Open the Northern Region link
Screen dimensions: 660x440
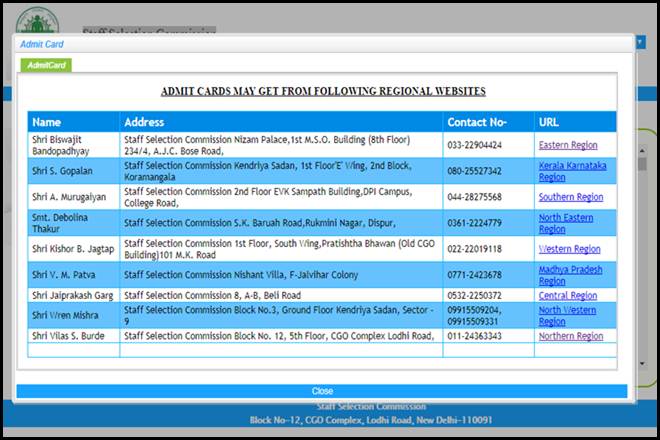pos(570,336)
